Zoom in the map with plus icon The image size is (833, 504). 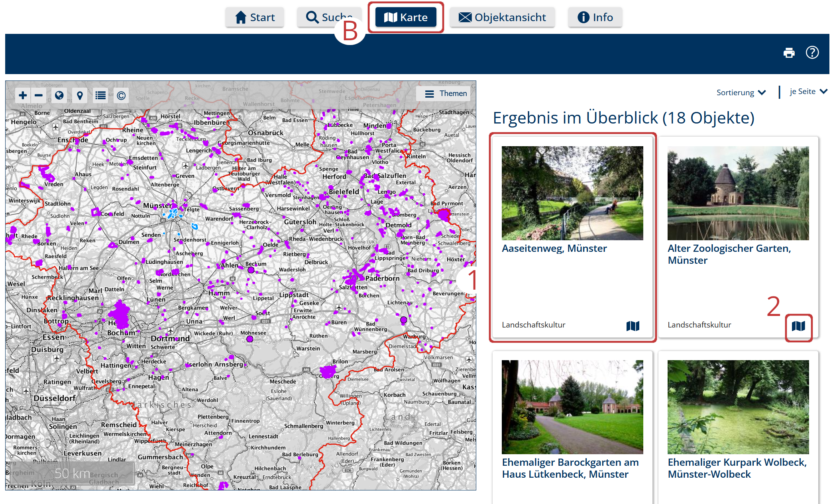[23, 95]
